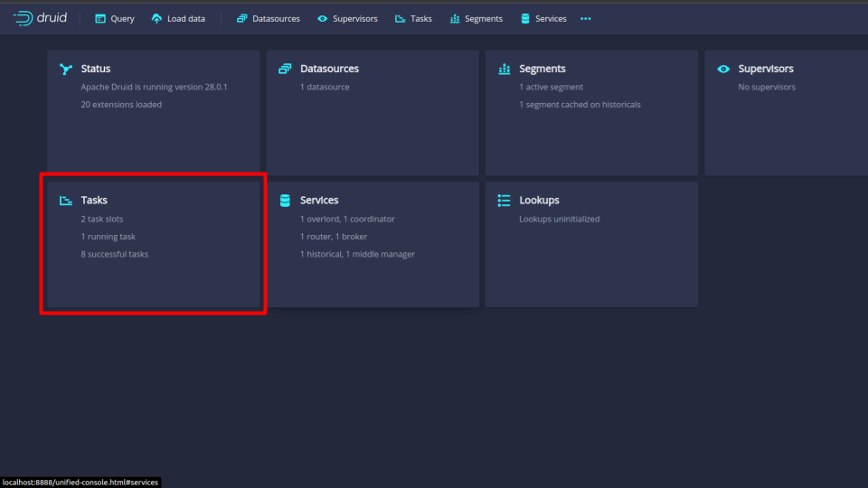Click the "Lookups uninitialized" card text

(559, 219)
